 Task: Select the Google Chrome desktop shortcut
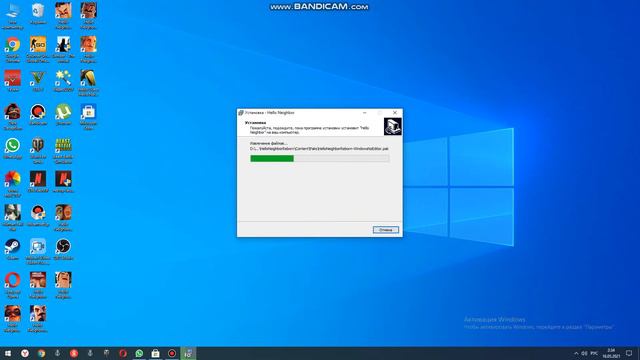tap(13, 49)
